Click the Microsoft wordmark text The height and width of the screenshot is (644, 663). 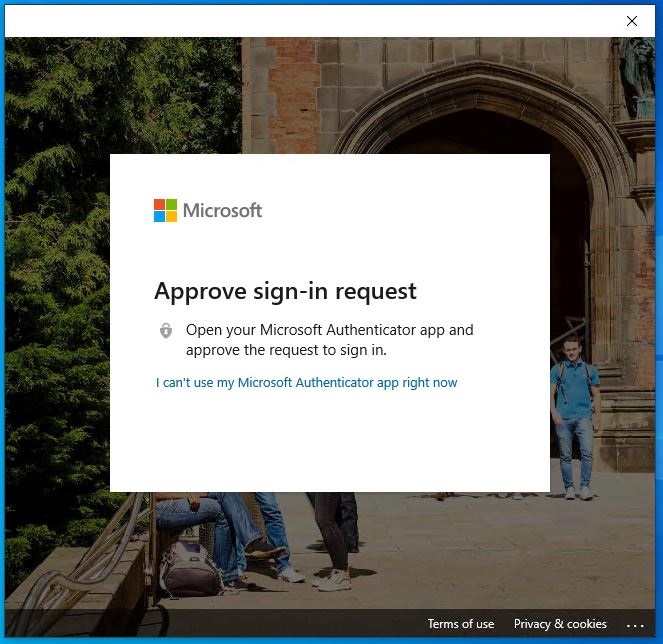(x=222, y=210)
